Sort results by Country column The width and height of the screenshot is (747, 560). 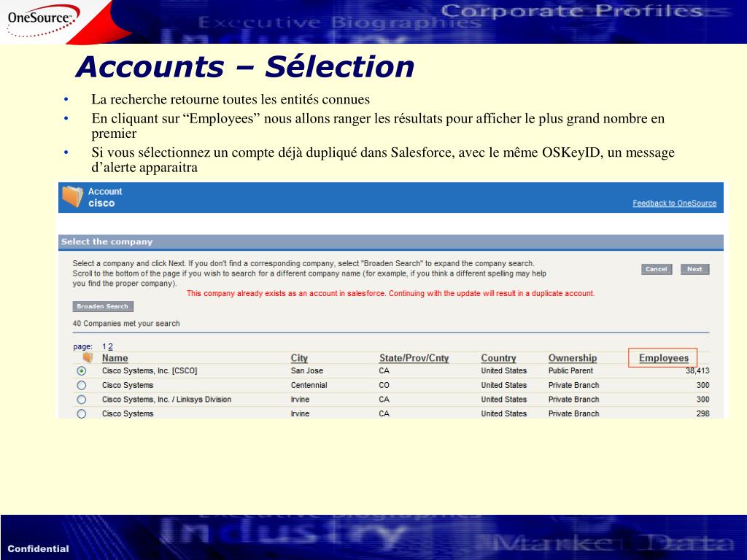(498, 358)
